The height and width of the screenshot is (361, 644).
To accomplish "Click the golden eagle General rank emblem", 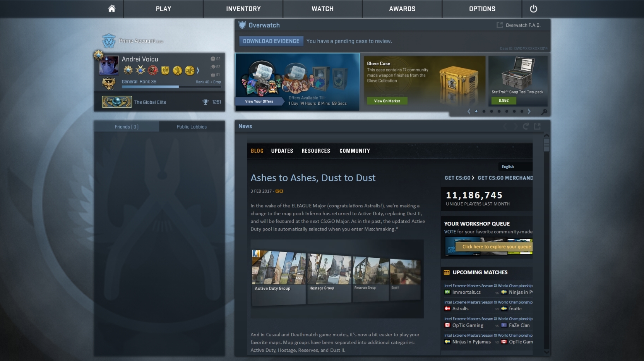I will pyautogui.click(x=109, y=83).
